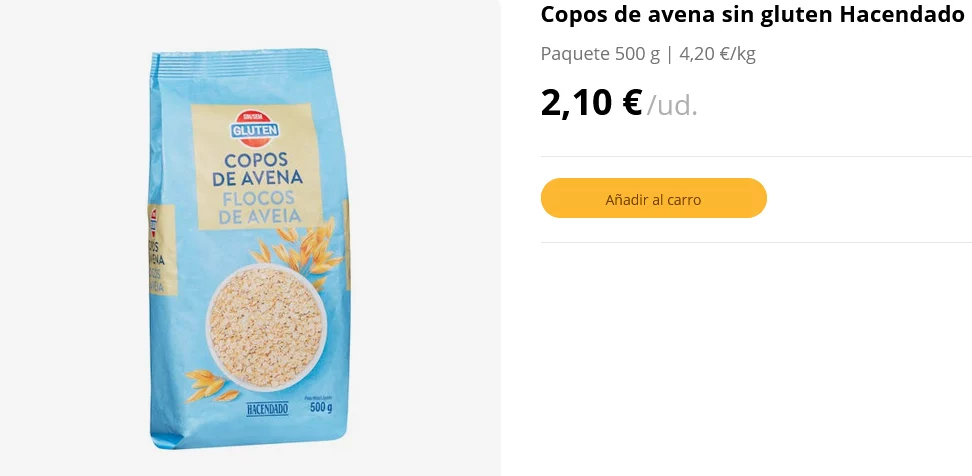Open the oat flakes package product image
Viewport: 972px width, 476px height.
tap(249, 248)
